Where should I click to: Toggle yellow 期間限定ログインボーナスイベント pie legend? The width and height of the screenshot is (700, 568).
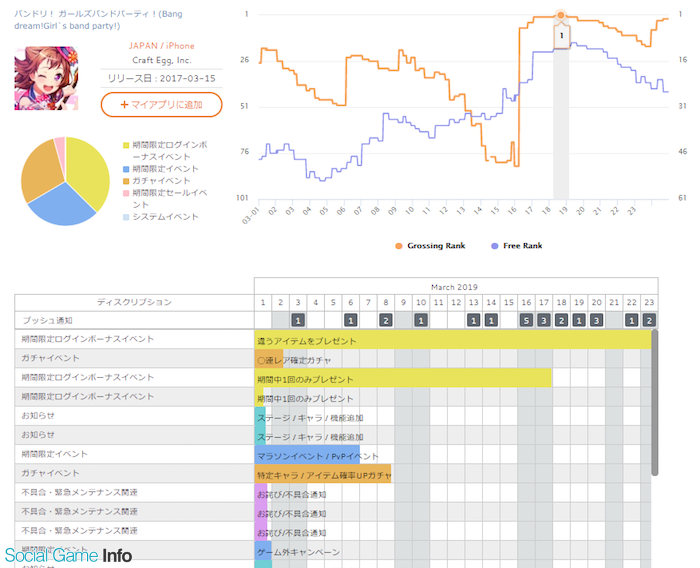click(x=165, y=150)
